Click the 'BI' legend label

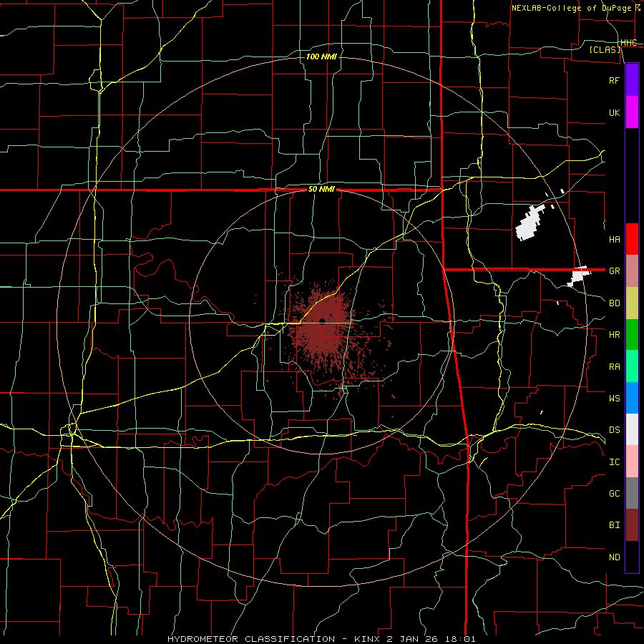point(615,525)
